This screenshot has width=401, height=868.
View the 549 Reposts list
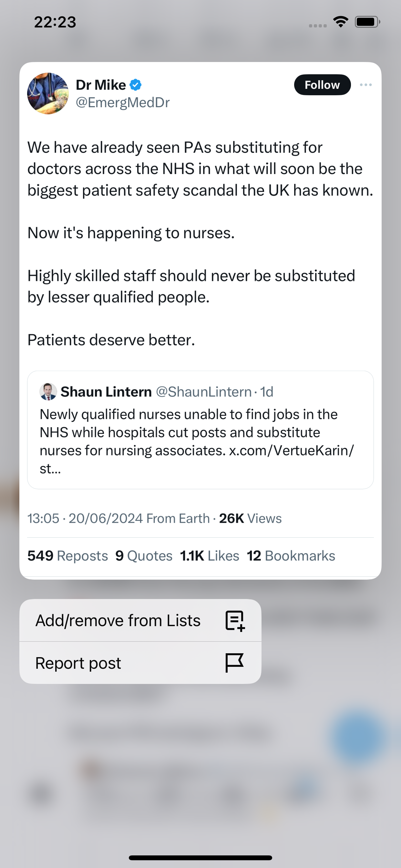tap(67, 556)
